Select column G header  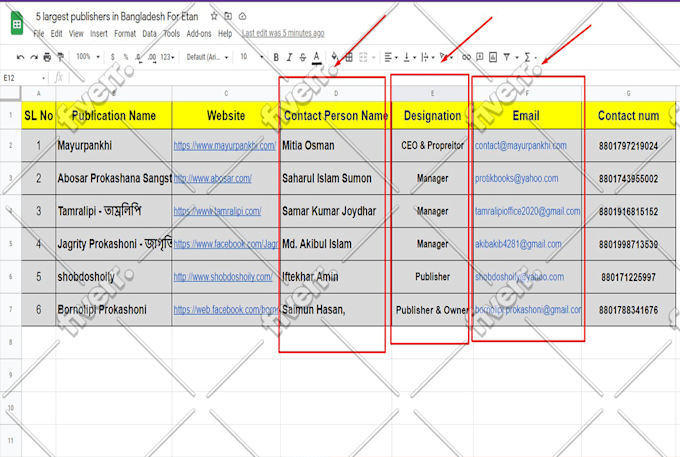(x=628, y=93)
